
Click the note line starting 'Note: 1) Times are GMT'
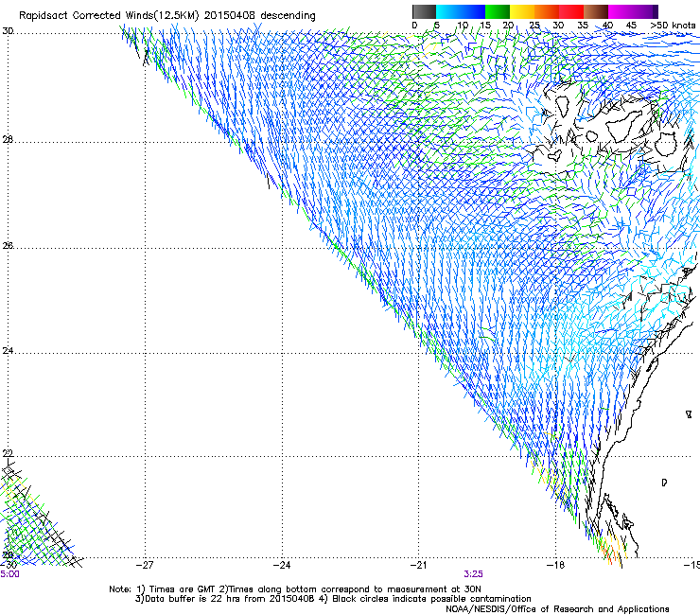[x=295, y=589]
